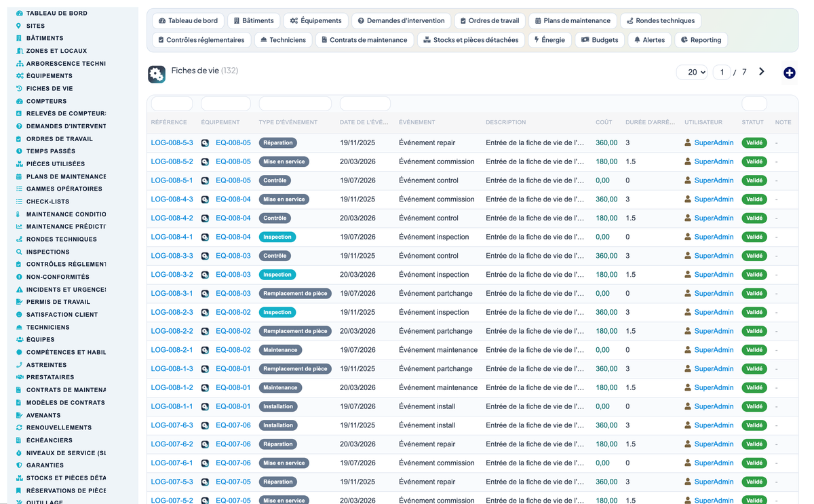The image size is (814, 504).
Task: Click the Statut filter field
Action: 754,104
